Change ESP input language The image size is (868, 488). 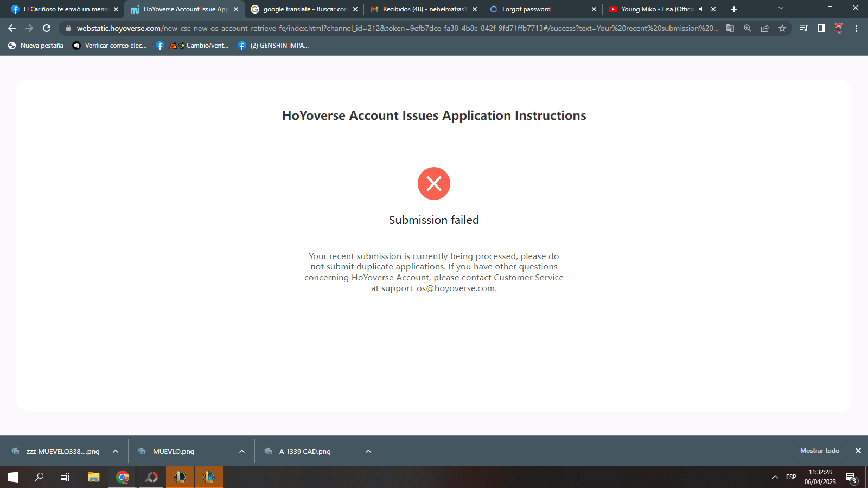click(x=791, y=477)
